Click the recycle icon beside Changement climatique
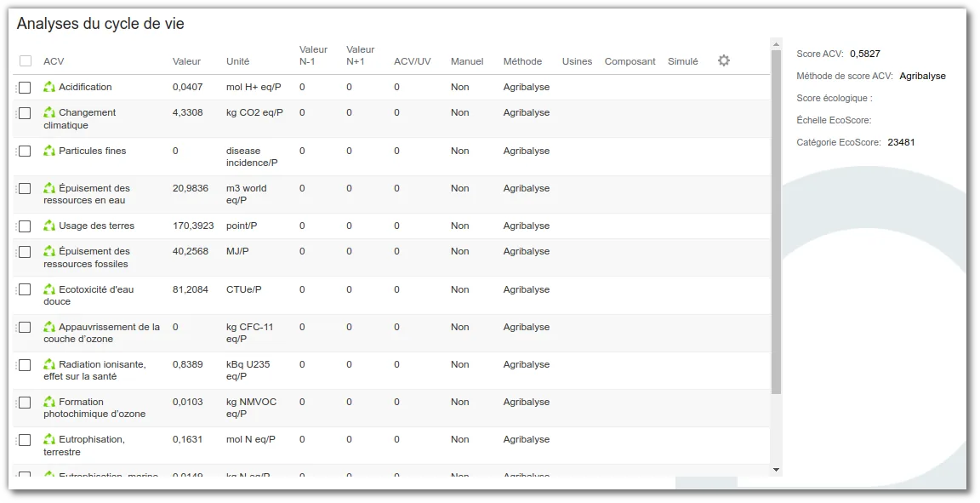Viewport: 980px width, 503px height. (49, 112)
